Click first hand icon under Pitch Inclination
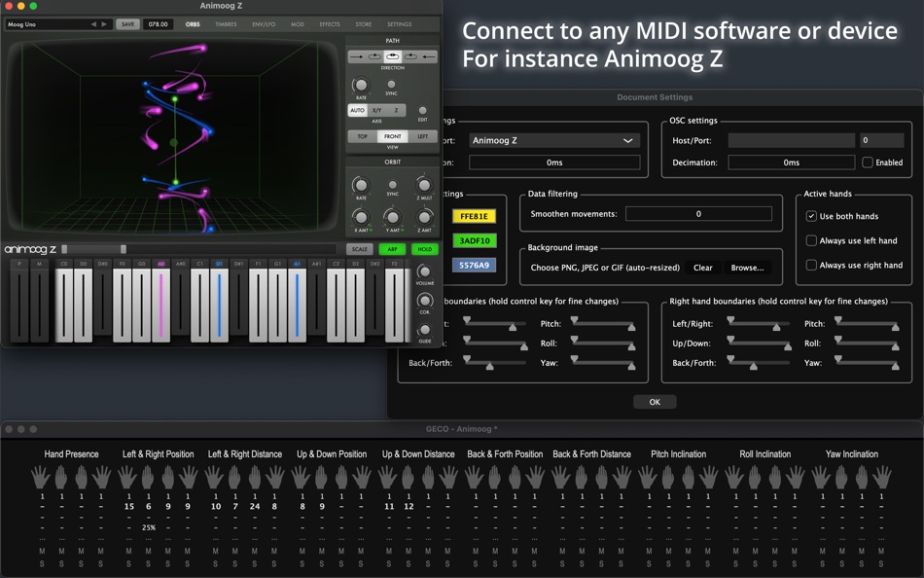Screen dimensions: 924x578 (648, 477)
